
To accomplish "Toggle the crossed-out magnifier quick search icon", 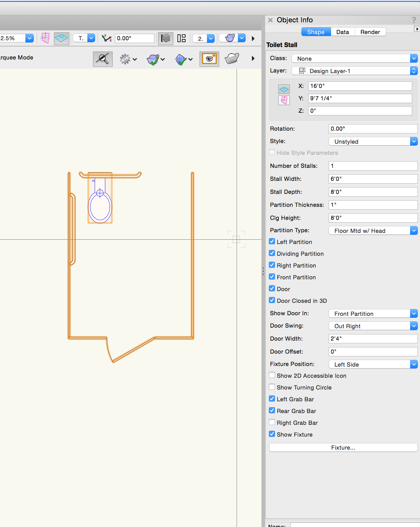I will click(103, 59).
